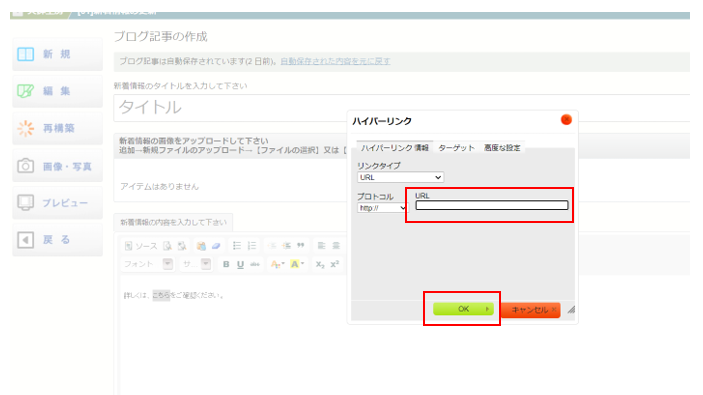Screen dimensions: 703x395
Task: Switch to 高度な設定 tab
Action: [502, 148]
